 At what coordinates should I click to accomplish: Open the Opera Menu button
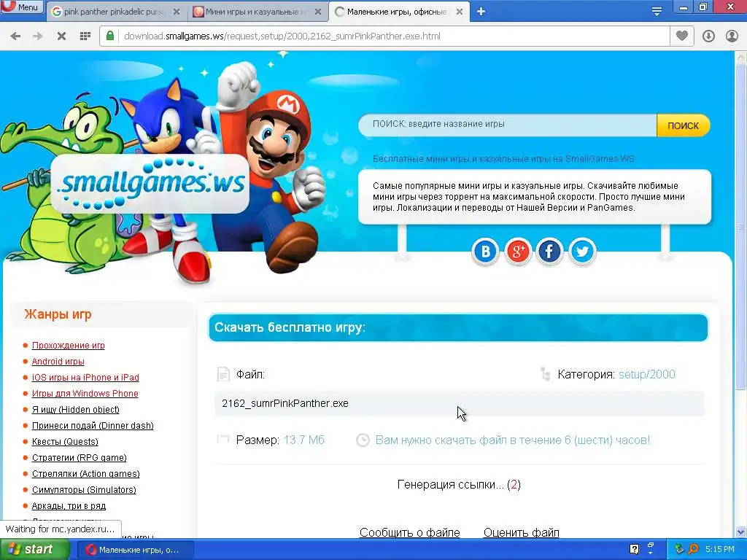[22, 7]
